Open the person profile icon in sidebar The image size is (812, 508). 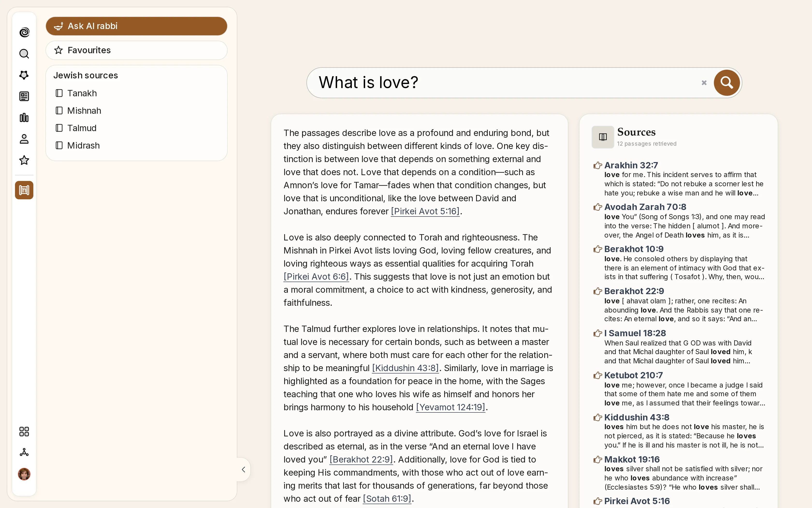pos(24,139)
